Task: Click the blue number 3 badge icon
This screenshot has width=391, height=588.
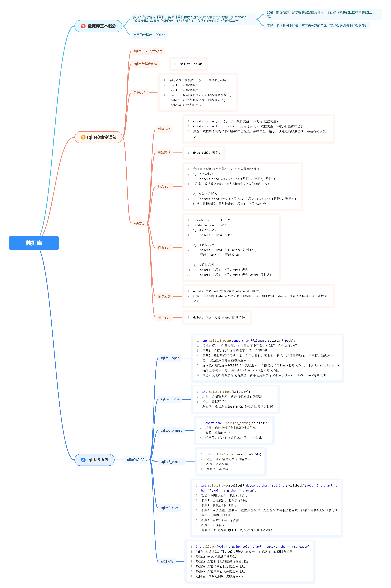Action: 83,460
